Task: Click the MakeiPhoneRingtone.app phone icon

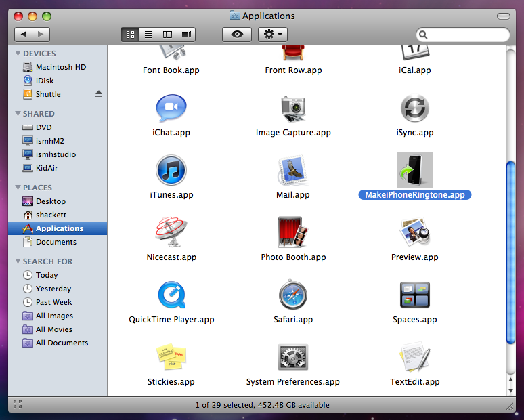Action: point(415,170)
